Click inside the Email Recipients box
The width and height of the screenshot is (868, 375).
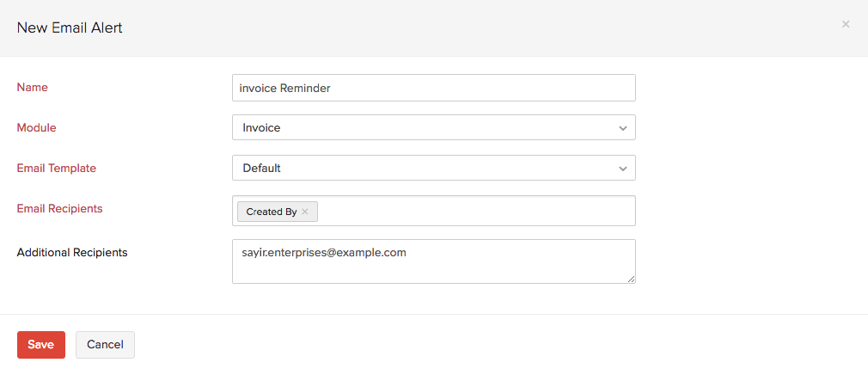(473, 211)
